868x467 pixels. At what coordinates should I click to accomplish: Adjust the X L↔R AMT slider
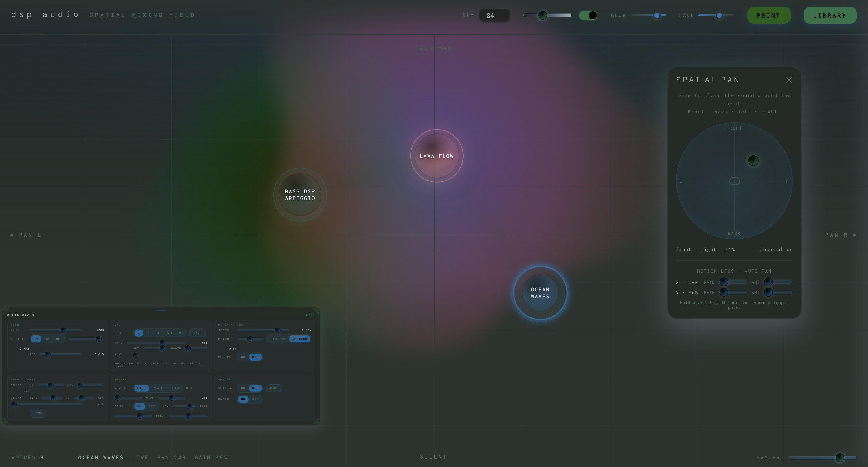(778, 282)
